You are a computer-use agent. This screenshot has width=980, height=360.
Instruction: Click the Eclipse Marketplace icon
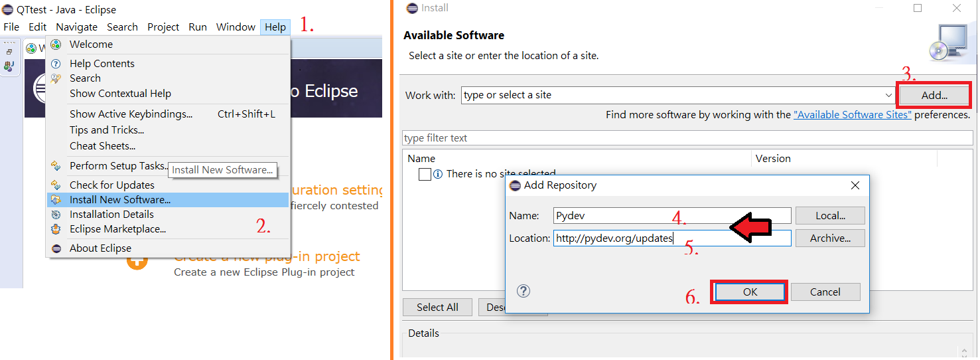[x=56, y=229]
